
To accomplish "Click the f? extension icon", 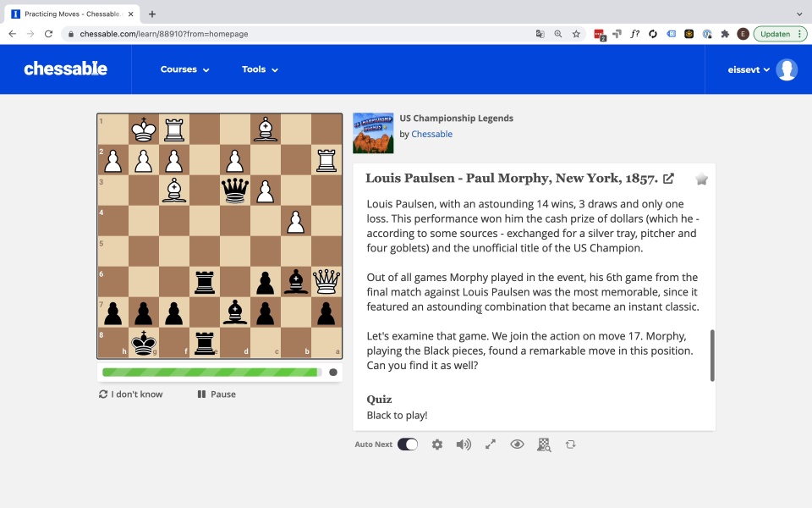I will tap(635, 34).
